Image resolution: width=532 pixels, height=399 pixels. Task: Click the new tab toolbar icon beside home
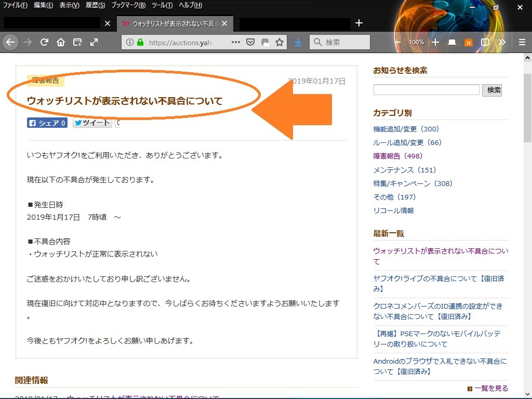[77, 42]
